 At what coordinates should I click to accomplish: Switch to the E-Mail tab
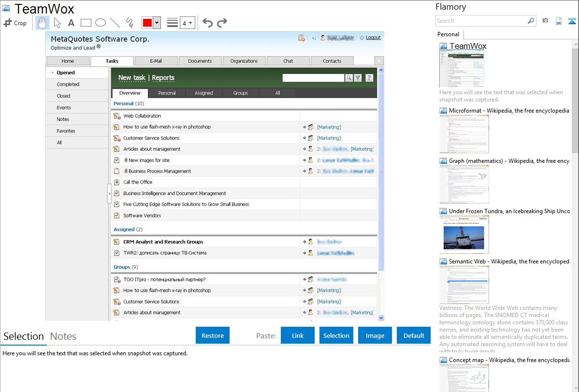point(156,61)
